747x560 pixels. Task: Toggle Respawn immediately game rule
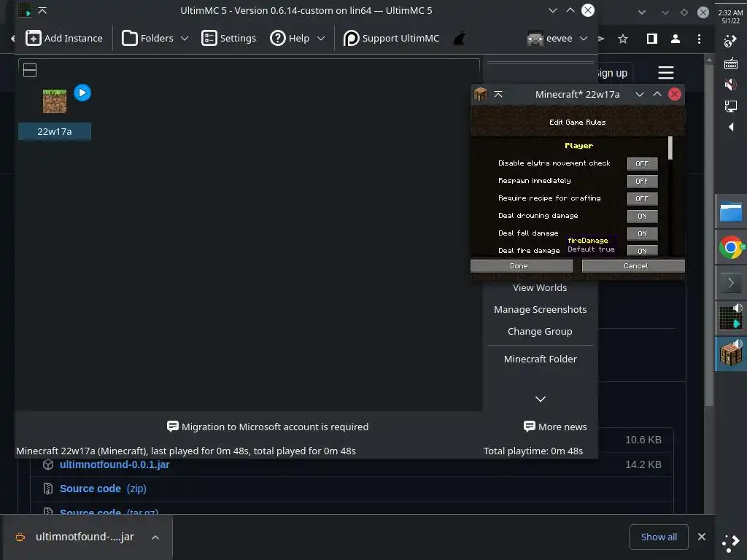[642, 182]
